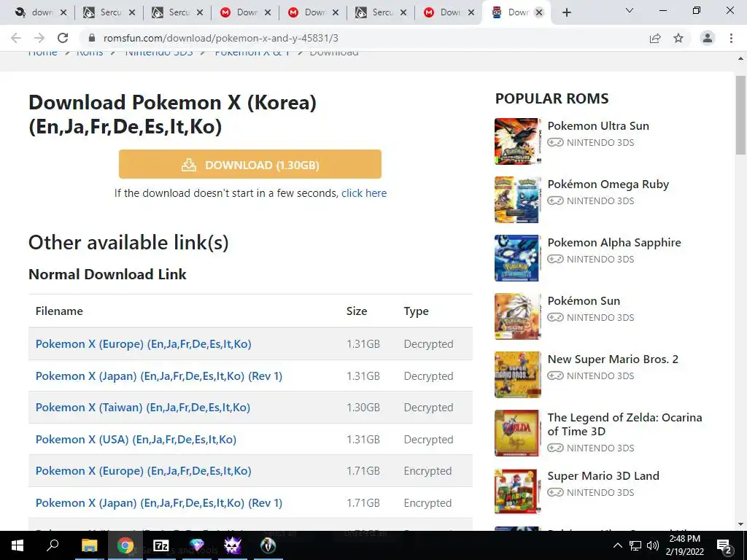
Task: Click the 'click here' download link
Action: [364, 193]
